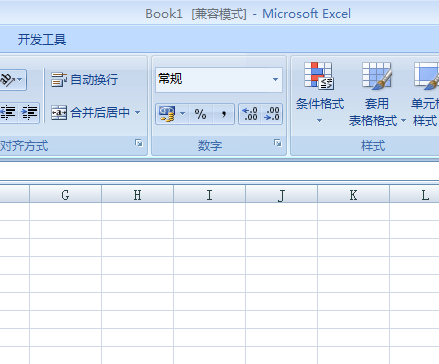Expand the accounting format dropdown arrow
The height and width of the screenshot is (364, 439).
coord(182,114)
